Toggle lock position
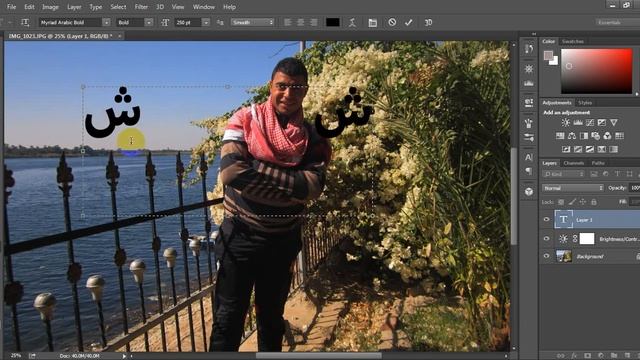This screenshot has width=640, height=360. 583,202
